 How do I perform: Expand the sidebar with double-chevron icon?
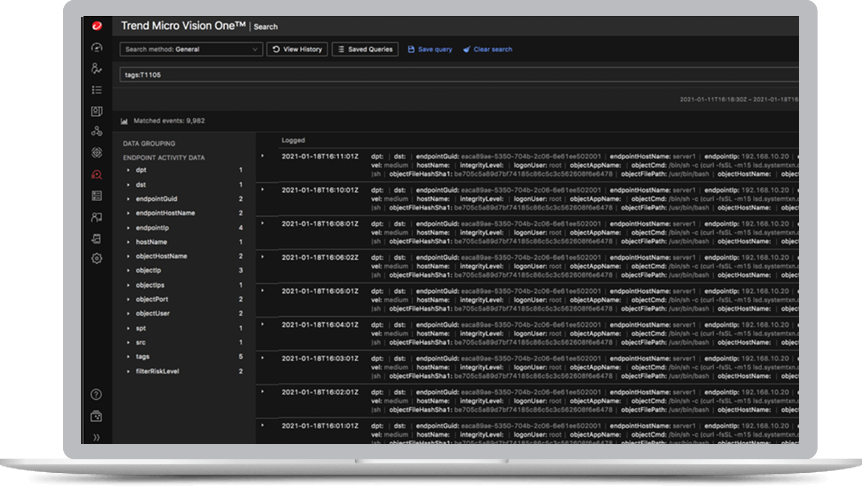[97, 437]
